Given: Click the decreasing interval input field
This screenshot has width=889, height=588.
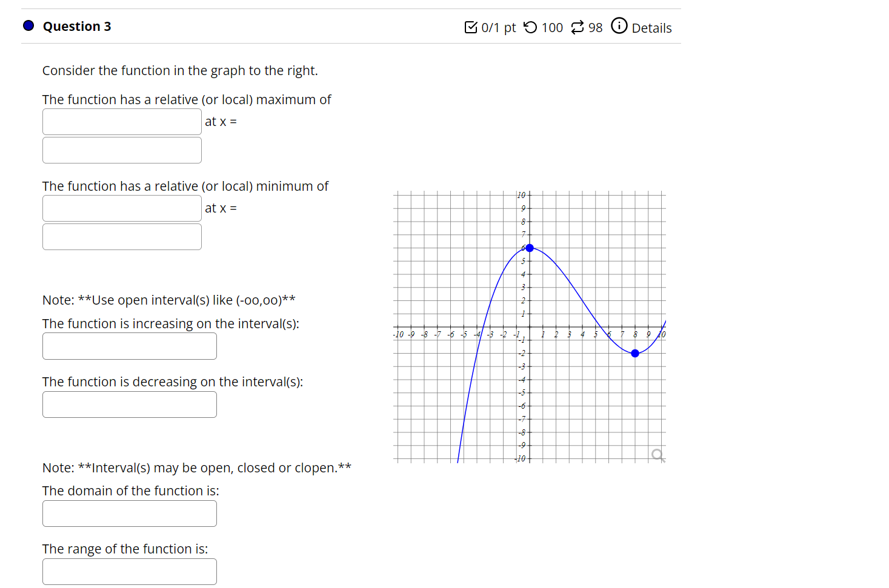Looking at the screenshot, I should 129,404.
